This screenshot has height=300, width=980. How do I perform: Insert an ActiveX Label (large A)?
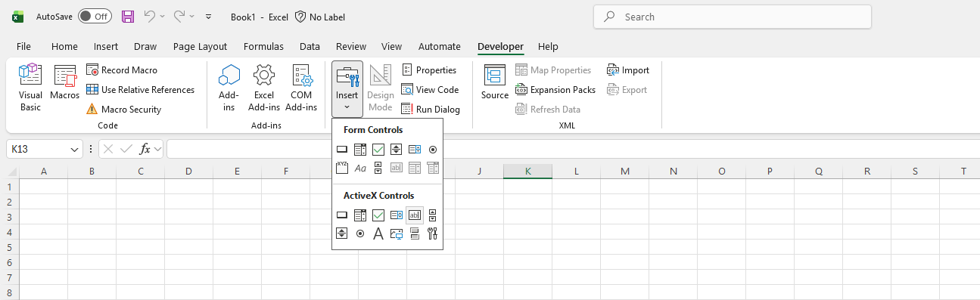point(378,234)
